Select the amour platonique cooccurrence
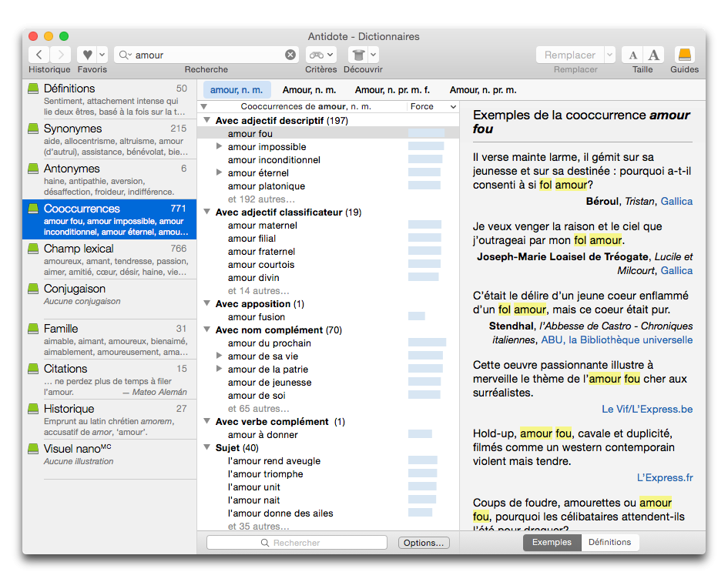The height and width of the screenshot is (582, 728). [266, 186]
